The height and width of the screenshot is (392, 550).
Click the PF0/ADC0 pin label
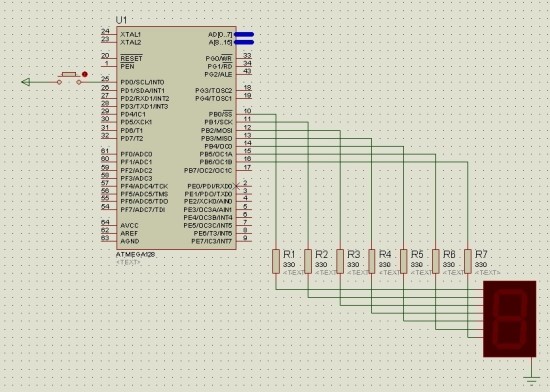pos(136,154)
